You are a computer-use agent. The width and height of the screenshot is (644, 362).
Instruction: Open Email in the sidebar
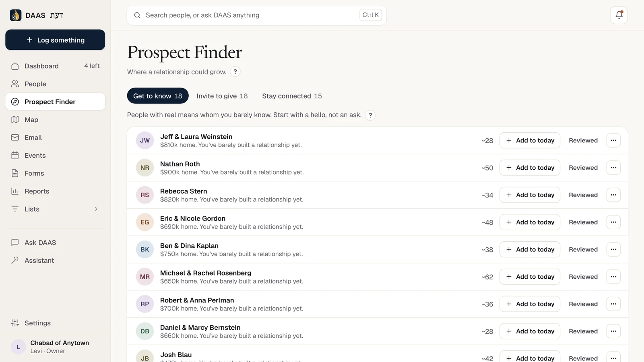click(55, 138)
